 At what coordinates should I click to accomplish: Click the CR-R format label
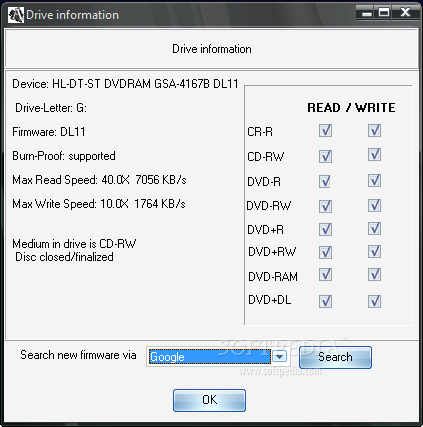click(260, 132)
